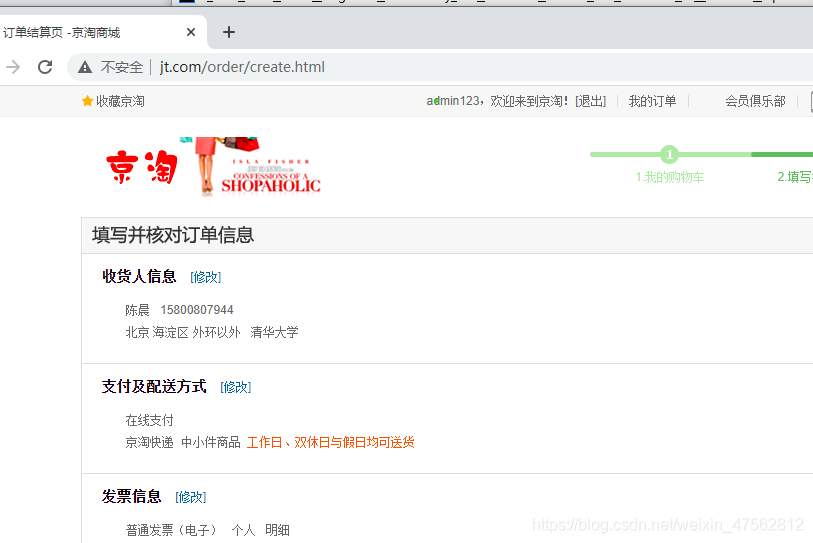Click phone number 15800807944
Image resolution: width=813 pixels, height=543 pixels.
coord(197,310)
